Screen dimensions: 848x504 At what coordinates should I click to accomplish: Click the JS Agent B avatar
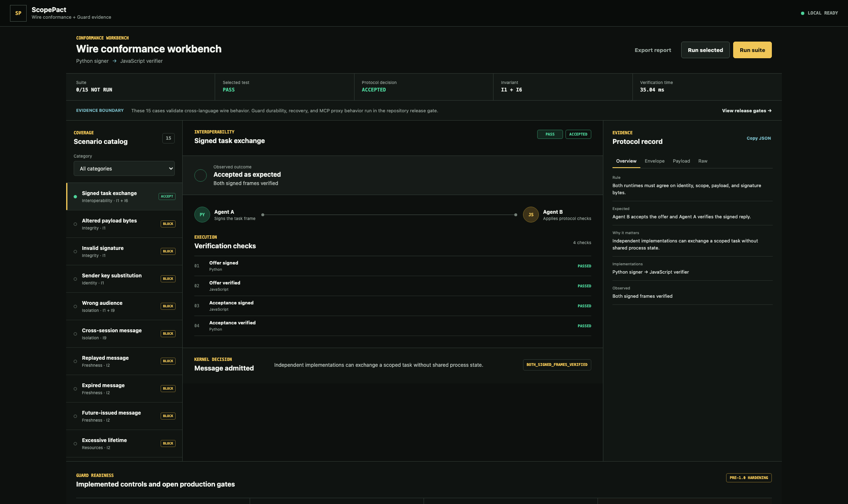pyautogui.click(x=531, y=215)
